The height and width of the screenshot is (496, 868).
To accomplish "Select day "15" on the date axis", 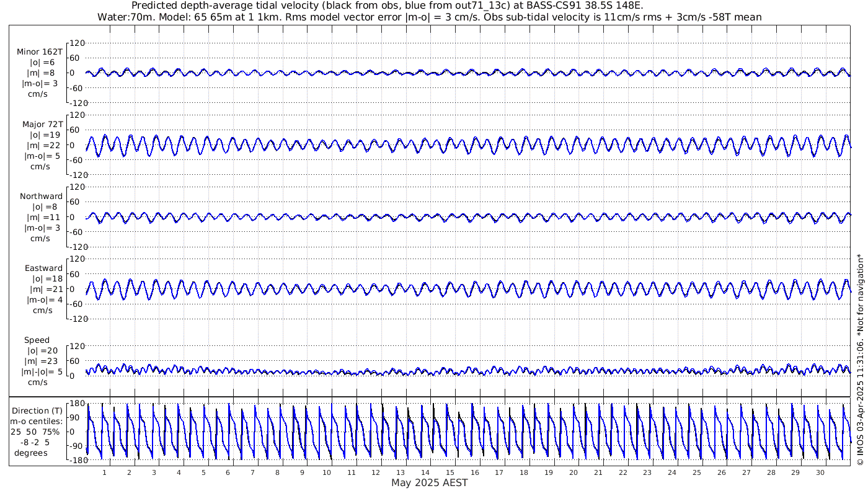I will 449,472.
